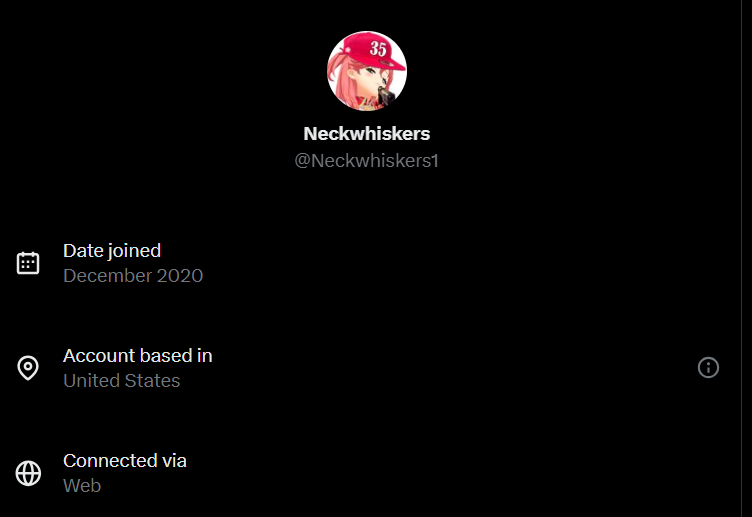Screen dimensions: 752x517
Task: Click the globe icon beside Connected via
Action: 28,473
